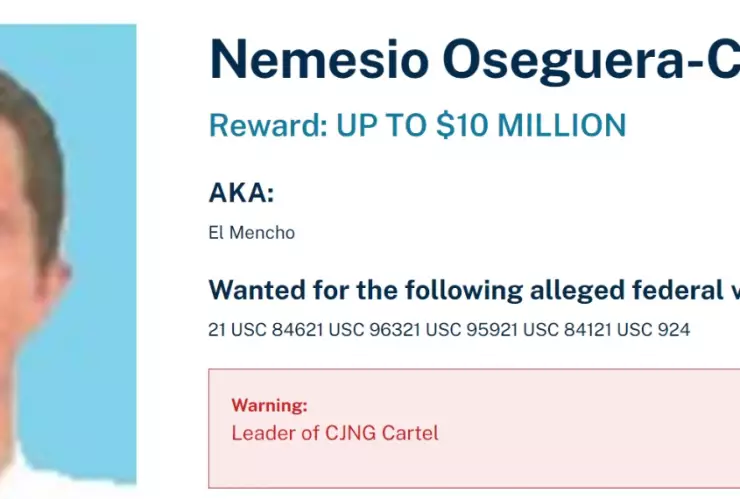Click the word "CJNG" in the warning
The height and width of the screenshot is (499, 740).
pyautogui.click(x=357, y=433)
